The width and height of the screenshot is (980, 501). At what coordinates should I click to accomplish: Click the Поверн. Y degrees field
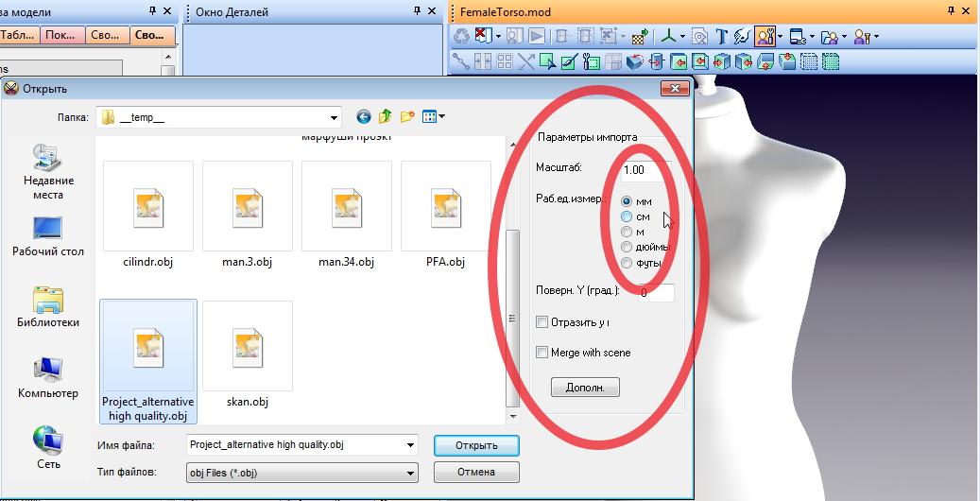(x=656, y=292)
